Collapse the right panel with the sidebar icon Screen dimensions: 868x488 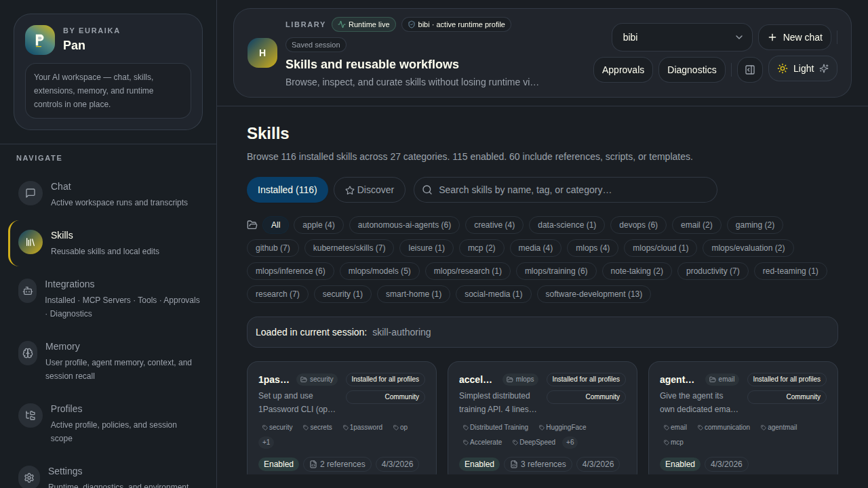749,70
